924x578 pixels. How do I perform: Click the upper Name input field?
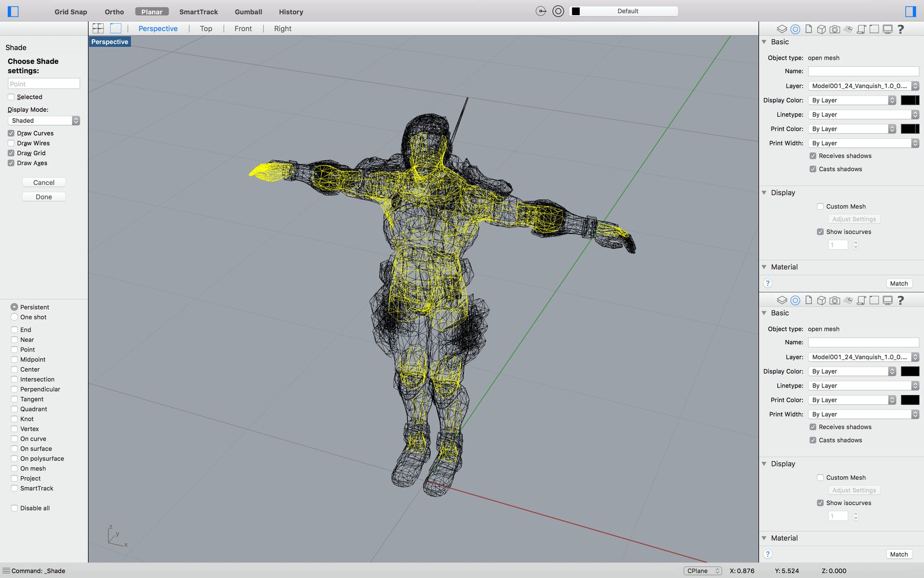(864, 72)
